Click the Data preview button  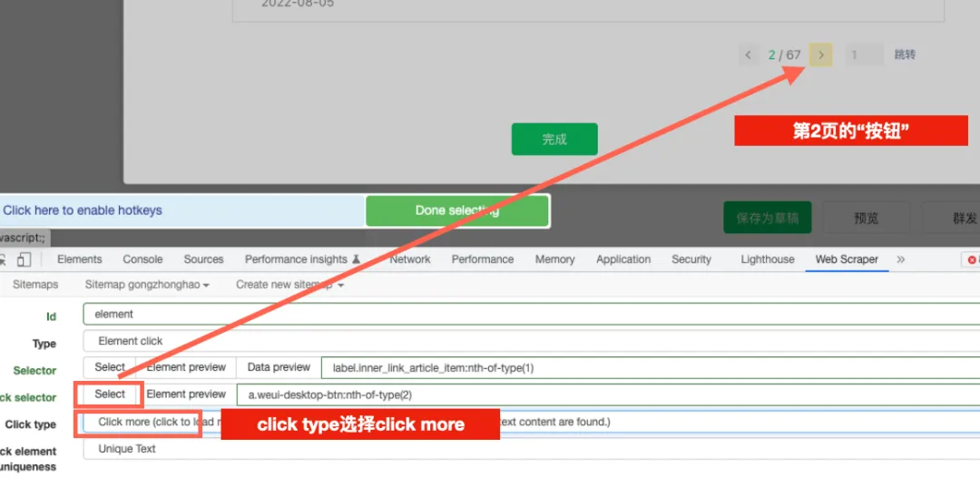279,367
